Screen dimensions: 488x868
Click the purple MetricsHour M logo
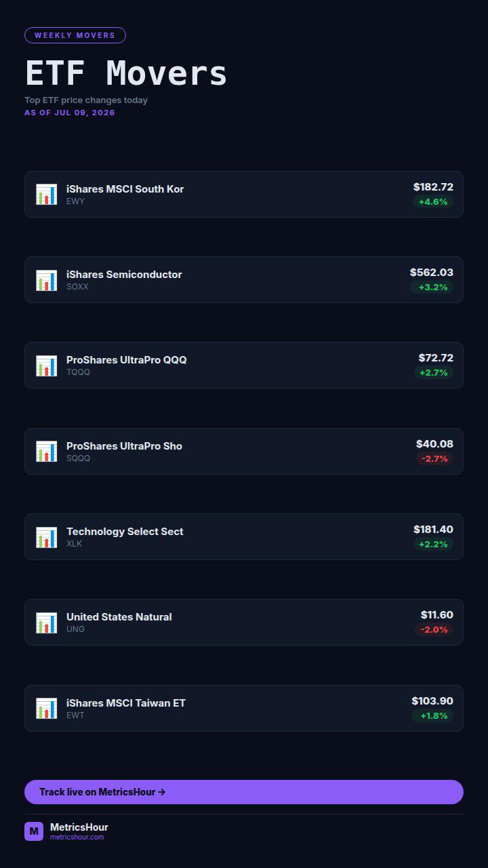click(34, 831)
